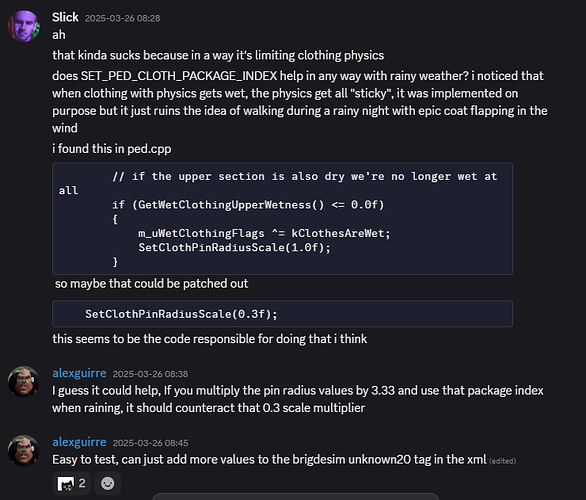The width and height of the screenshot is (586, 500).
Task: Click the 'i found this in ped.cpp' message
Action: [112, 149]
